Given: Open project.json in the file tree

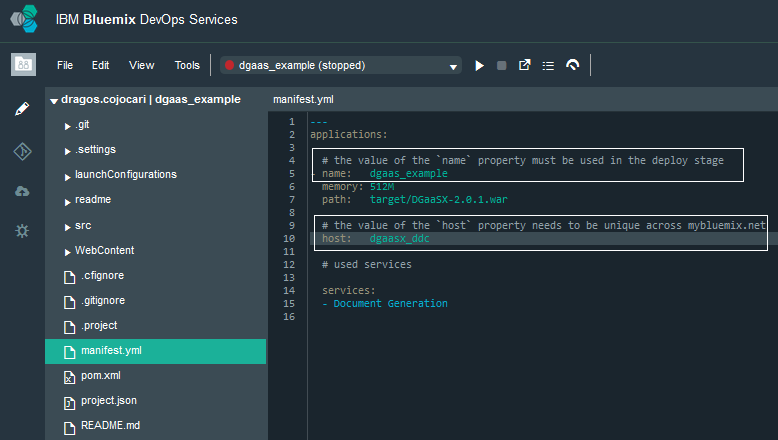Looking at the screenshot, I should pos(109,401).
